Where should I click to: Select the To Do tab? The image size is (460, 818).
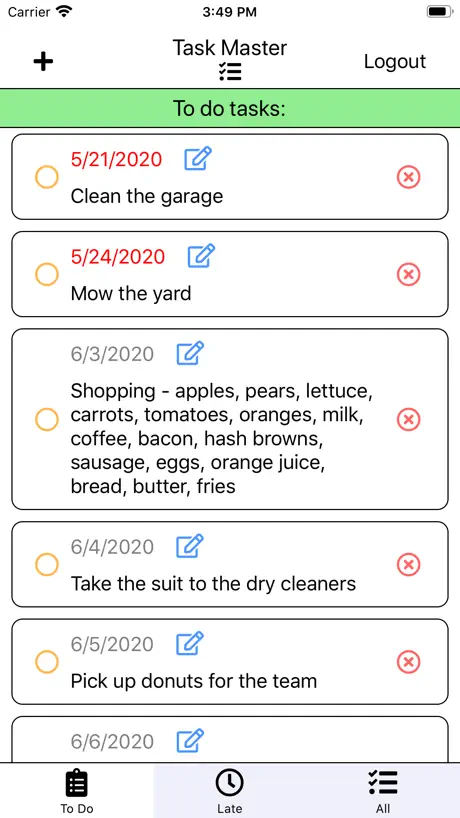click(x=77, y=791)
